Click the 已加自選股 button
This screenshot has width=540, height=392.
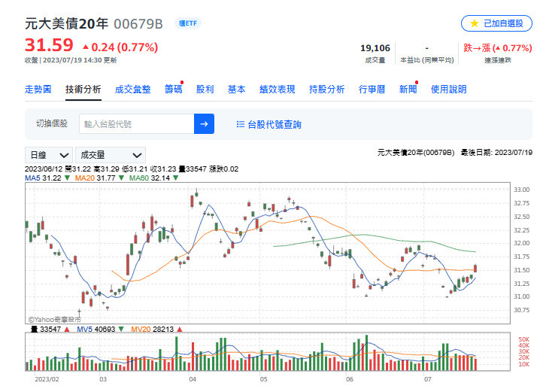[496, 23]
